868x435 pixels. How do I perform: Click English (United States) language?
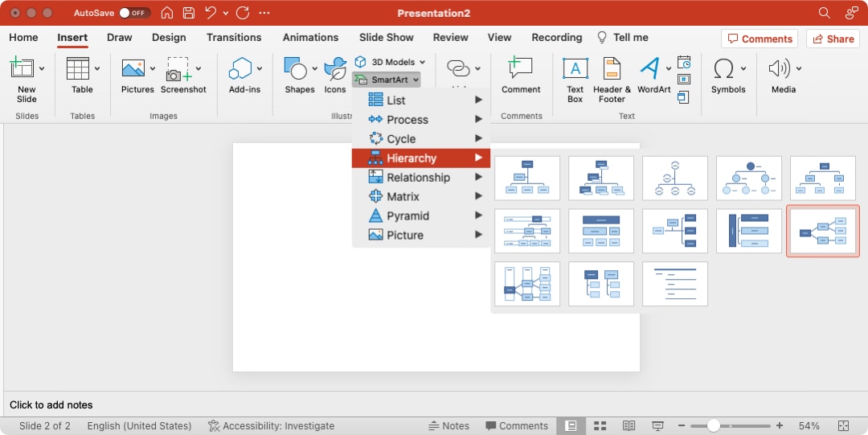pos(139,425)
